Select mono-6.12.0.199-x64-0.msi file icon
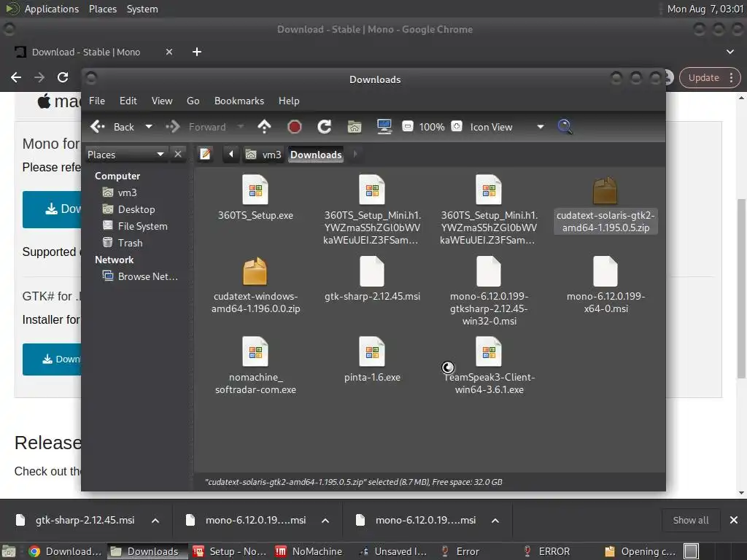The height and width of the screenshot is (560, 747). tap(605, 271)
